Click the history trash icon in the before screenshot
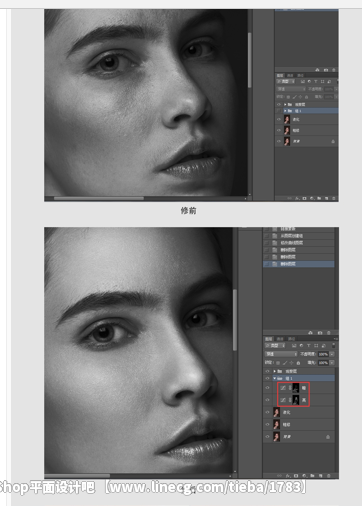362x506 pixels. [334, 70]
